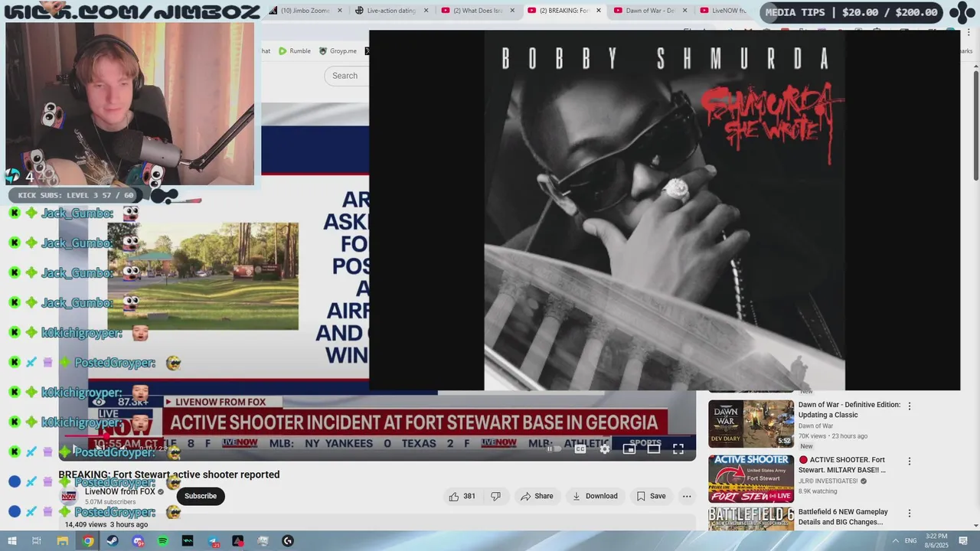Click the Download button
980x551 pixels.
(x=595, y=496)
